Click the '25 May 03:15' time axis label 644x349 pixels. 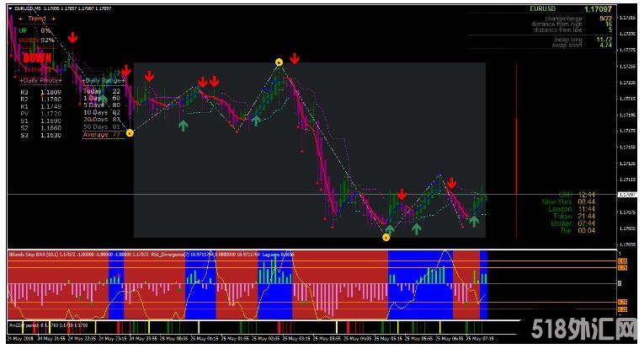pos(297,339)
